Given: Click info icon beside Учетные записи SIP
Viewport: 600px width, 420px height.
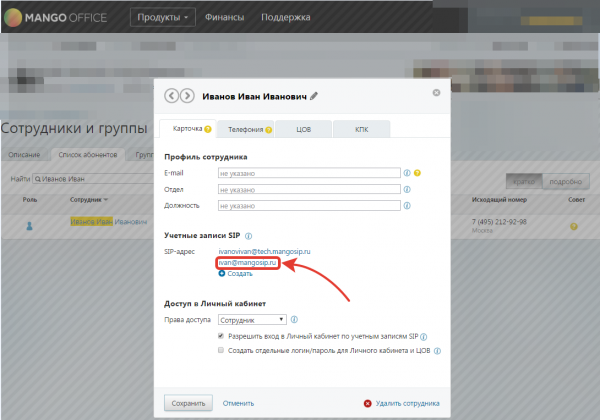Looking at the screenshot, I should coord(248,236).
